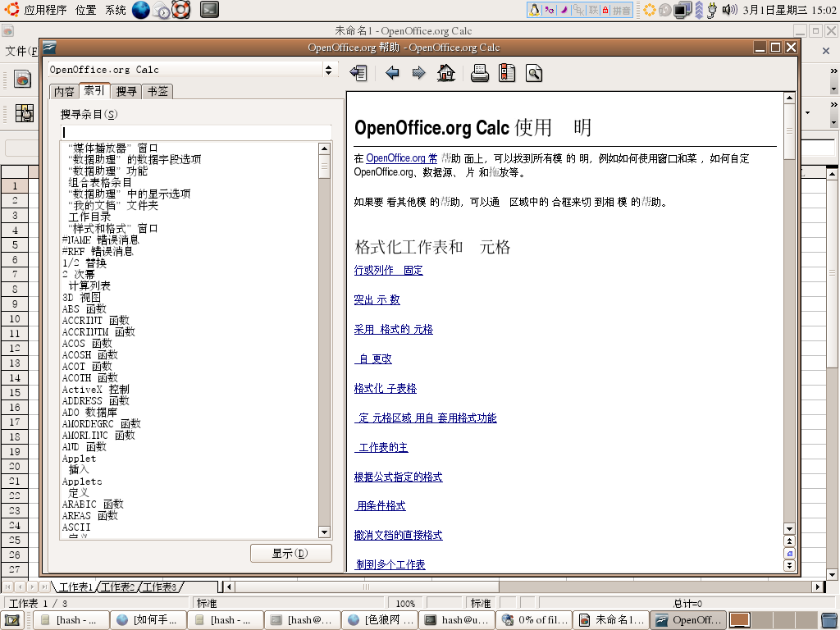840x630 pixels.
Task: Click the Calc chart icon in left toolbar
Action: pos(22,79)
